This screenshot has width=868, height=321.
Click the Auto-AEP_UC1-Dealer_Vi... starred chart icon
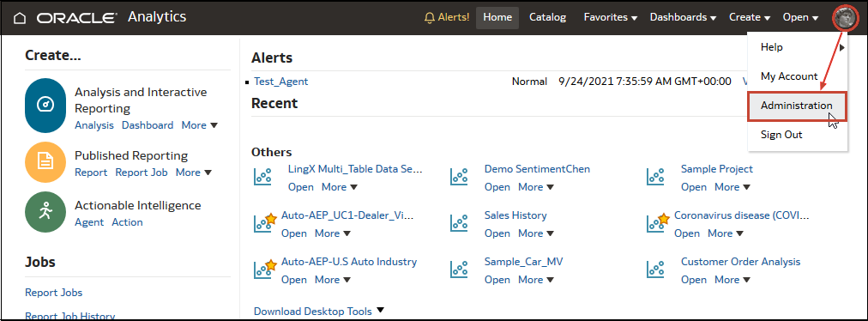[265, 223]
